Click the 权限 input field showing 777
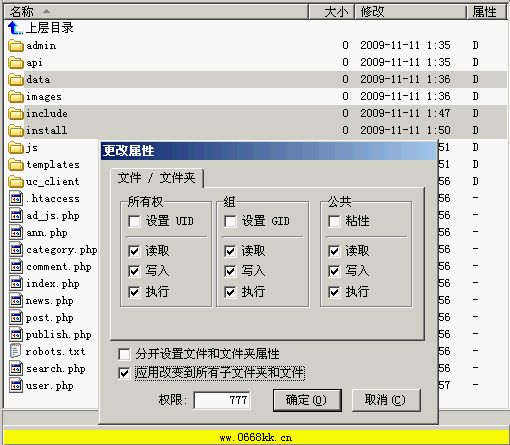Viewport: 510px width, 445px height. click(x=222, y=400)
